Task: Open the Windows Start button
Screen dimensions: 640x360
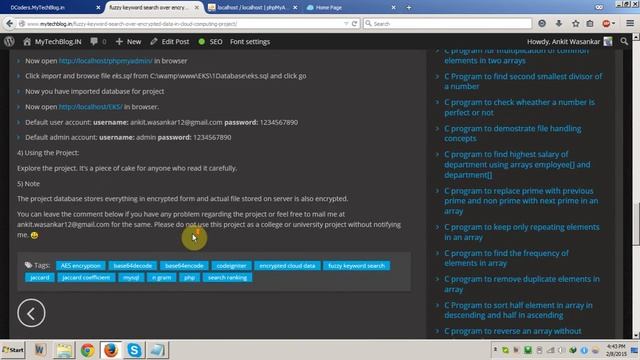Action: click(13, 350)
